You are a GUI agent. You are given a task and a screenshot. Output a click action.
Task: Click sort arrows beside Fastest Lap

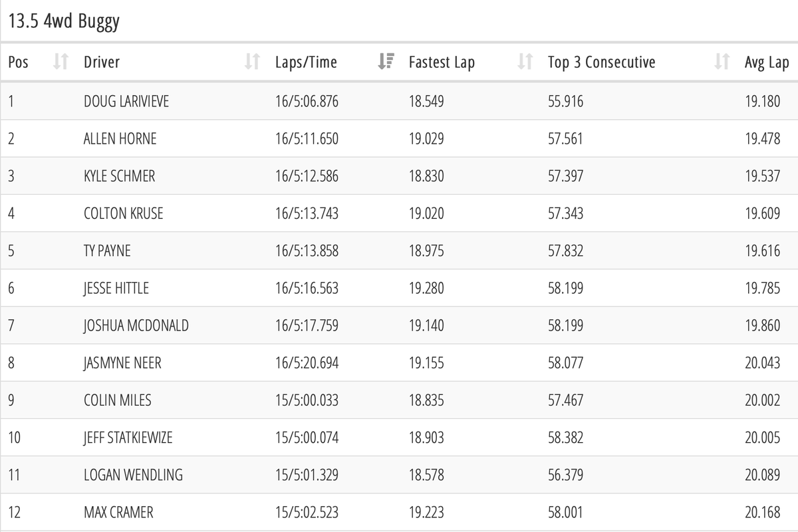pos(525,62)
